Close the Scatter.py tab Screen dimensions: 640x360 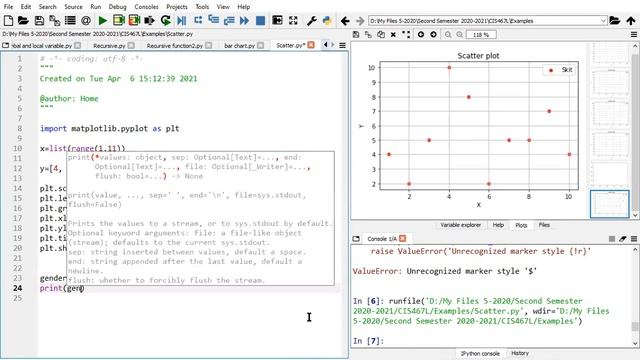[x=311, y=45]
